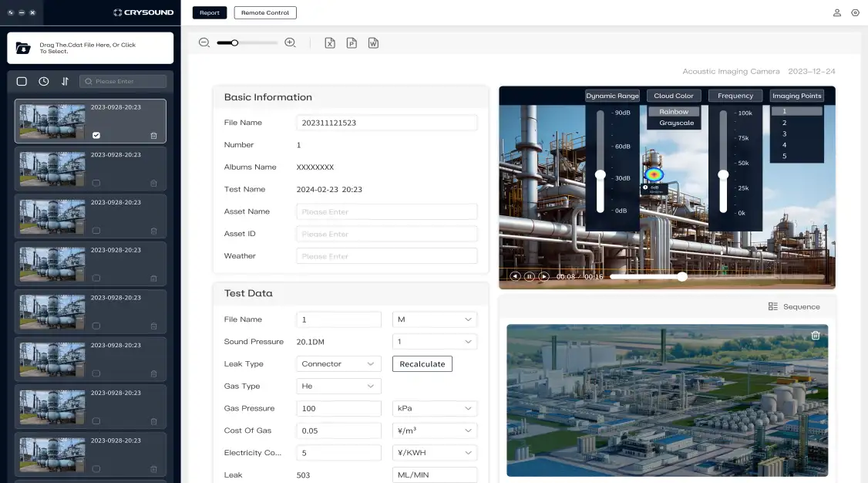Click the zoom in magnifier icon

point(290,43)
